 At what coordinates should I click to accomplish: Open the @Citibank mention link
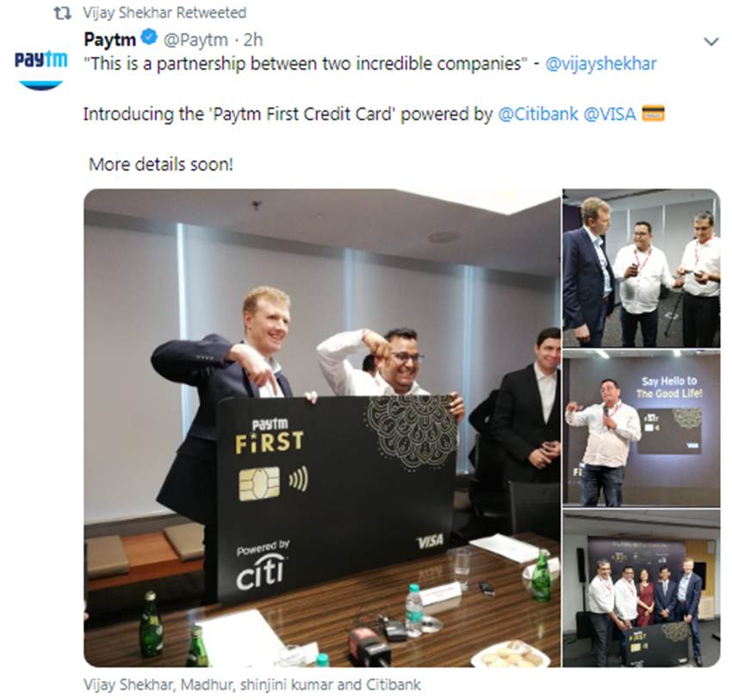537,114
